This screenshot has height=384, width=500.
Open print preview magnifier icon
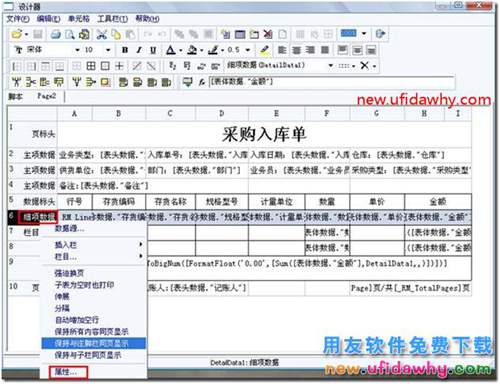click(x=70, y=34)
